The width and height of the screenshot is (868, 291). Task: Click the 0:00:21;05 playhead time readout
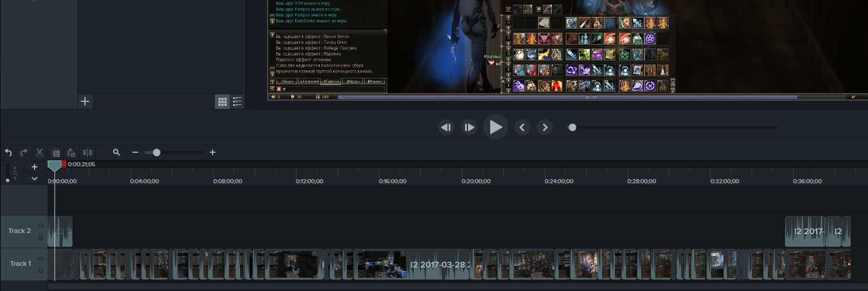point(81,165)
